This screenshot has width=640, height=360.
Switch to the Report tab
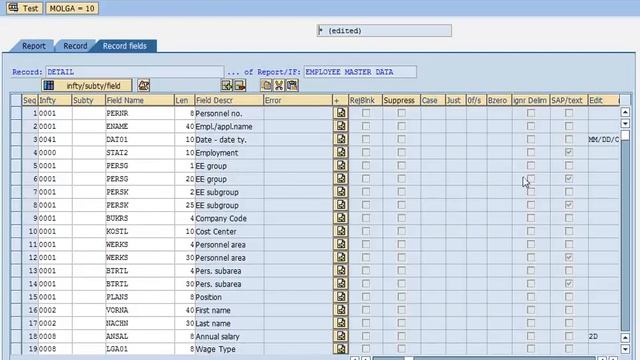pyautogui.click(x=33, y=46)
